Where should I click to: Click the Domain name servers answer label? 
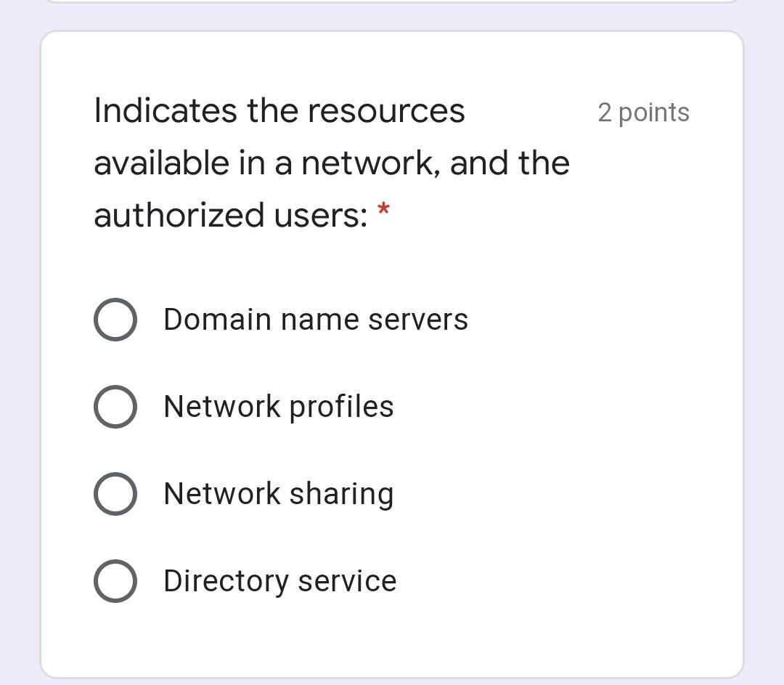click(x=316, y=318)
